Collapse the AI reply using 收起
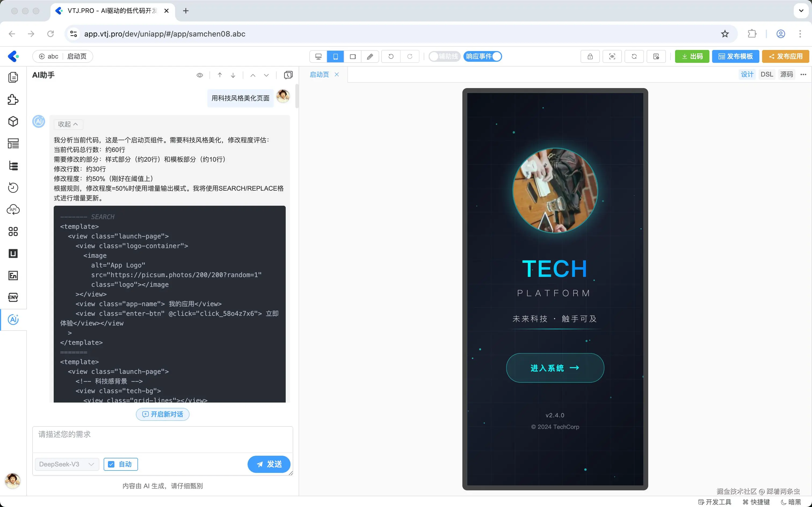812x507 pixels. click(68, 124)
